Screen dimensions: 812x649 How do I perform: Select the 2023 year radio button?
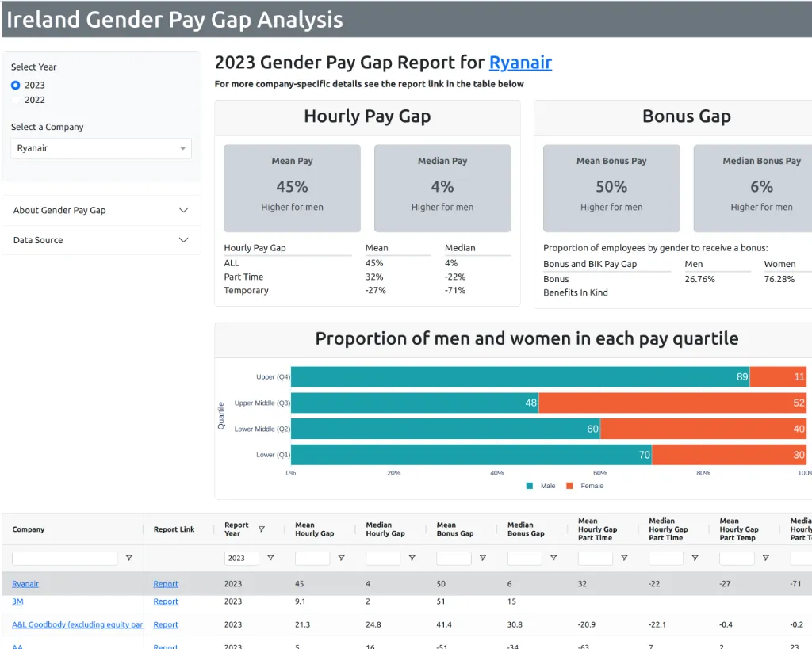point(16,85)
